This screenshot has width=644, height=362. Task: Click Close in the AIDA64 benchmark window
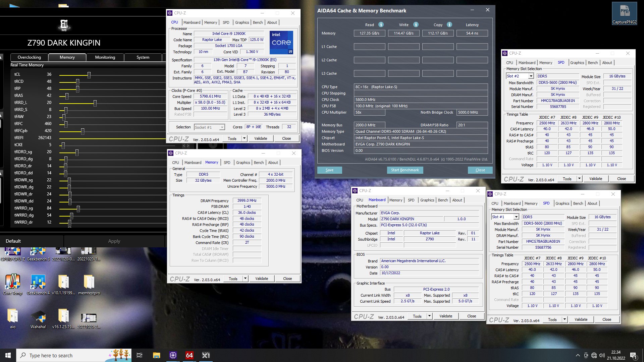[x=480, y=170]
